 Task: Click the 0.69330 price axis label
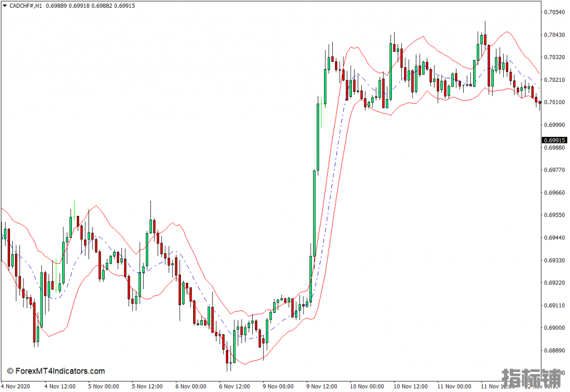pos(554,261)
